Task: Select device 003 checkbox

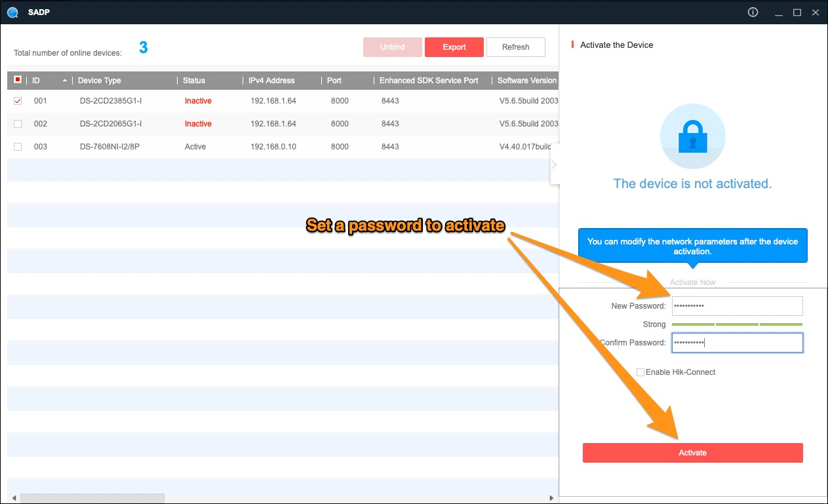Action: point(18,147)
